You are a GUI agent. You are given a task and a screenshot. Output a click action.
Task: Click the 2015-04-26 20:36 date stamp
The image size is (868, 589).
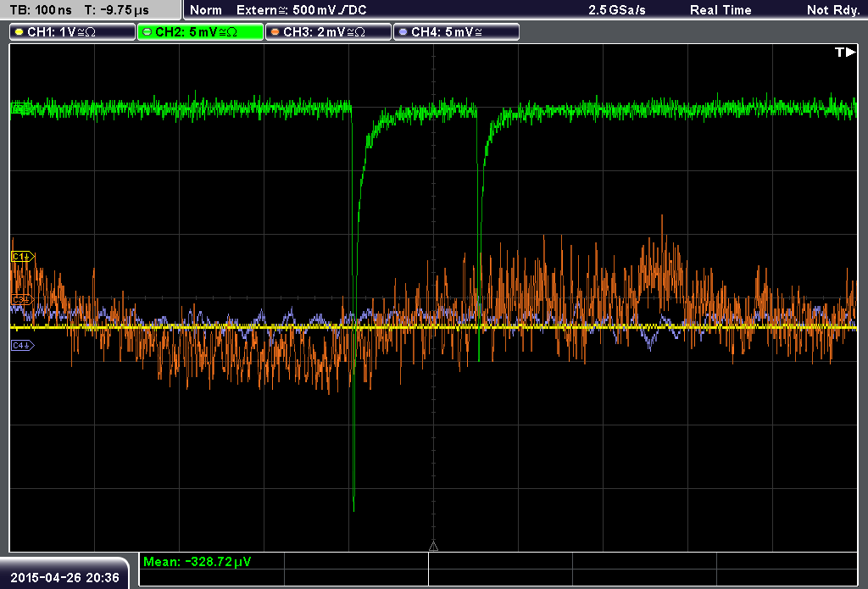click(x=64, y=578)
